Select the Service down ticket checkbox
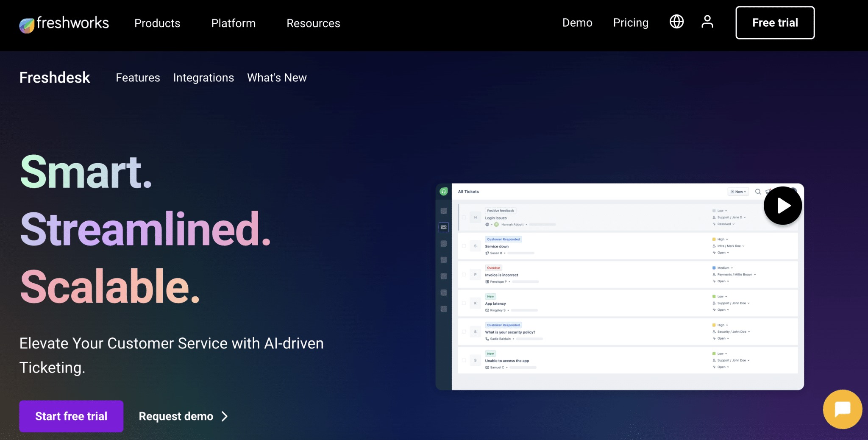This screenshot has width=868, height=440. pos(464,246)
